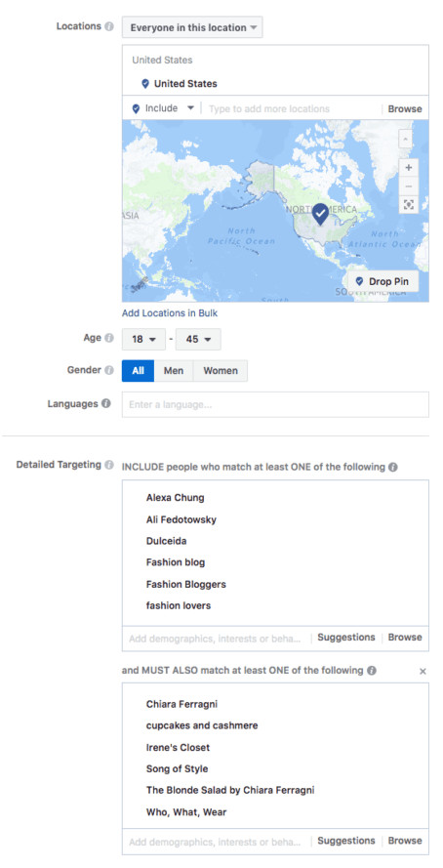Open Suggestions in the INCLUDE targeting box
This screenshot has width=443, height=868.
[346, 638]
